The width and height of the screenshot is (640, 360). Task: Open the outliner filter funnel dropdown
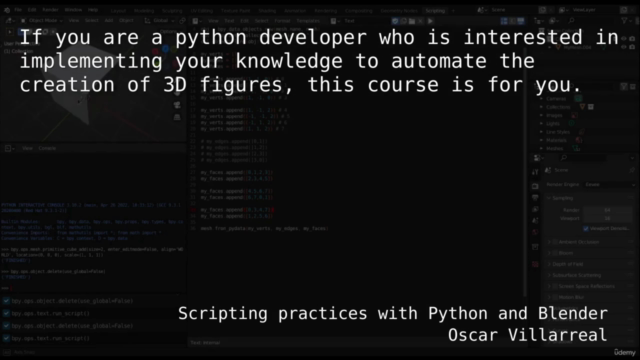tap(626, 20)
